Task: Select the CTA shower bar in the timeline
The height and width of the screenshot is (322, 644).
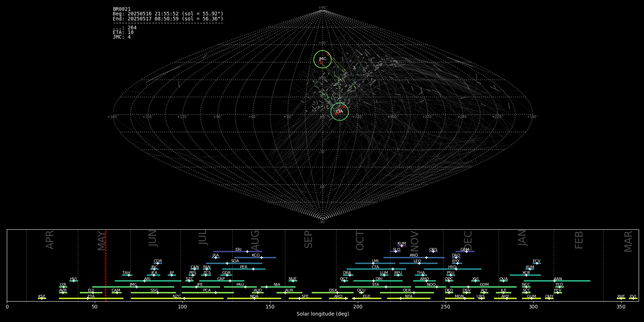Action: point(376,269)
